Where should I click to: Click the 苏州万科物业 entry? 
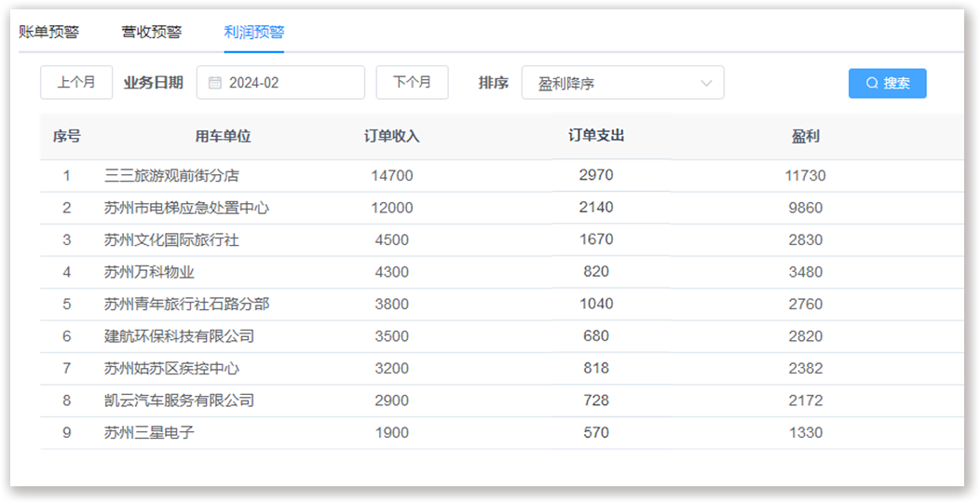point(149,272)
